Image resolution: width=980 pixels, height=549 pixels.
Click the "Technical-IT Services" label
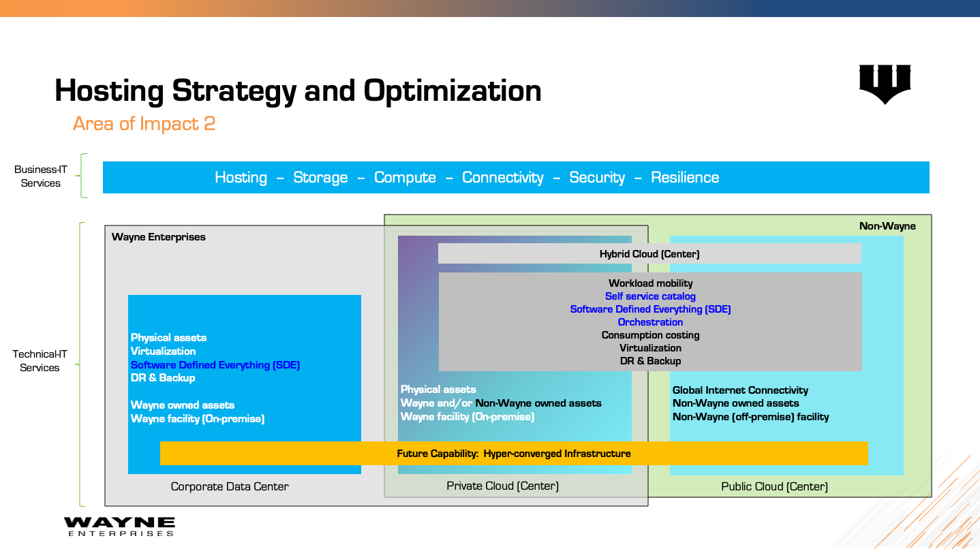pos(40,361)
